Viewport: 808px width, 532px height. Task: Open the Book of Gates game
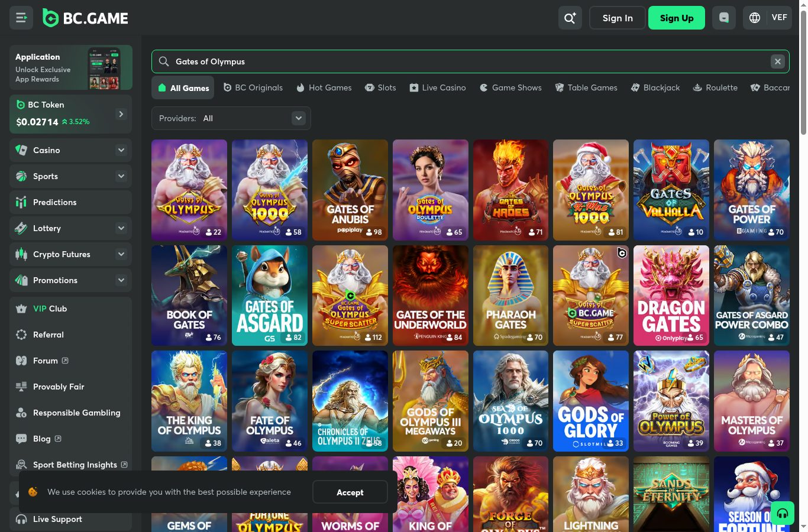point(189,296)
